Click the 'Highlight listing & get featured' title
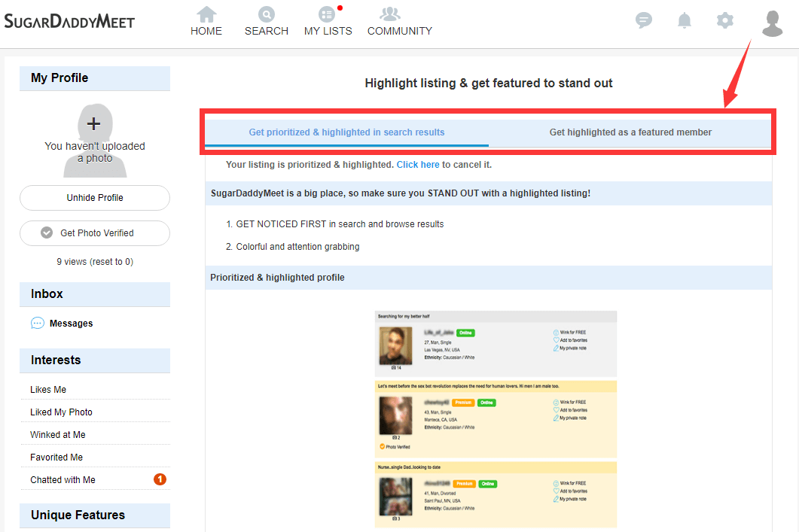 coord(489,83)
